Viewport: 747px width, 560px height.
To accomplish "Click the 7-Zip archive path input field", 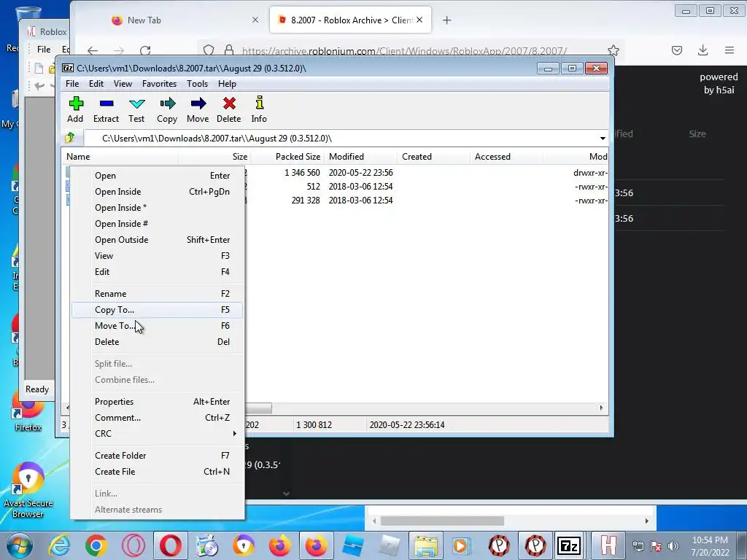I will point(341,139).
